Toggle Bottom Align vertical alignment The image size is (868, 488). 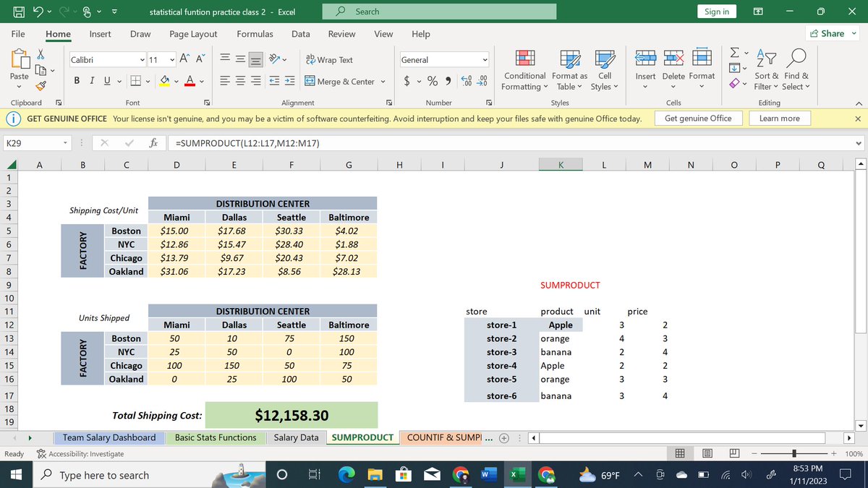[256, 60]
